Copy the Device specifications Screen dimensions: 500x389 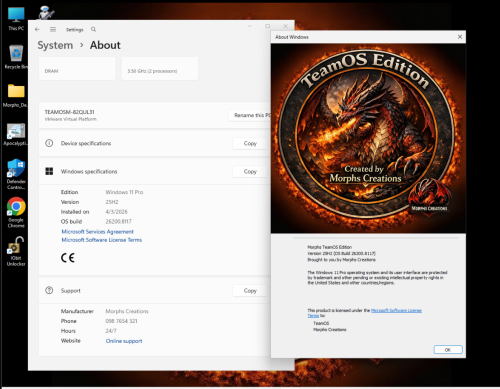250,143
